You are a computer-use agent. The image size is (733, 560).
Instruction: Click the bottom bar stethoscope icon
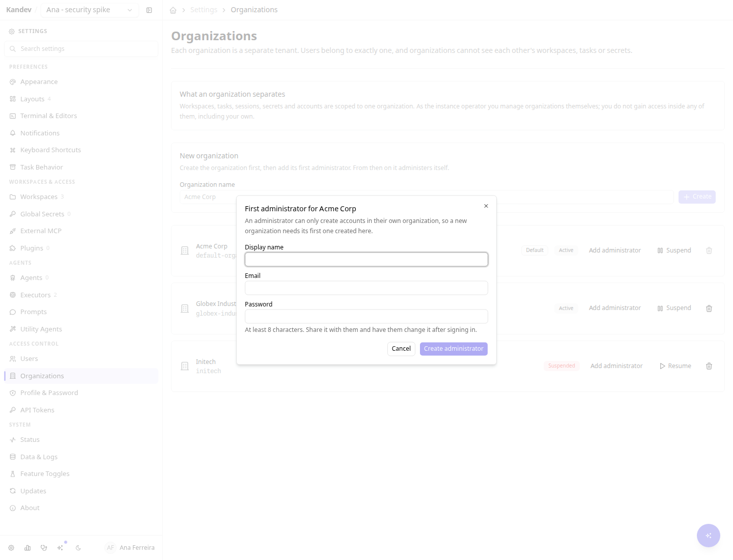coord(44,548)
